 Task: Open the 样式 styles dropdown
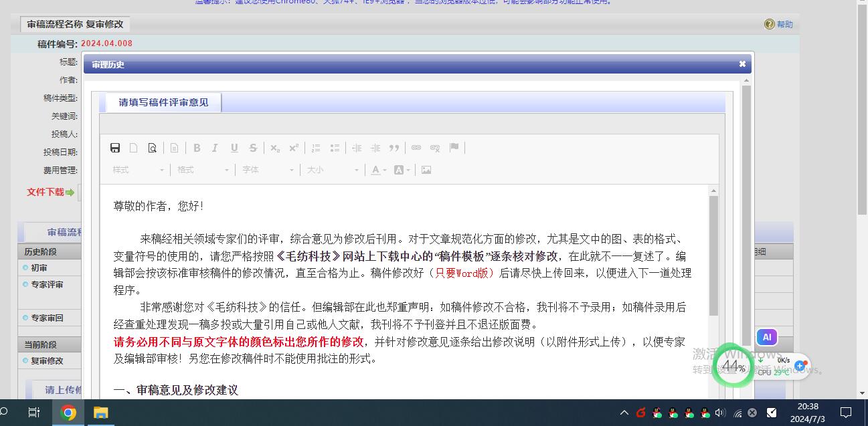139,170
